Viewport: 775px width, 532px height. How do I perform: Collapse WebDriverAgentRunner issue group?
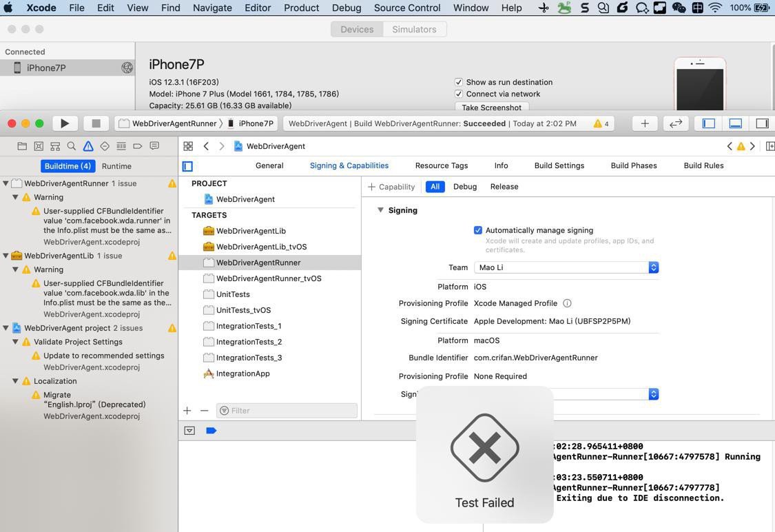click(x=6, y=183)
